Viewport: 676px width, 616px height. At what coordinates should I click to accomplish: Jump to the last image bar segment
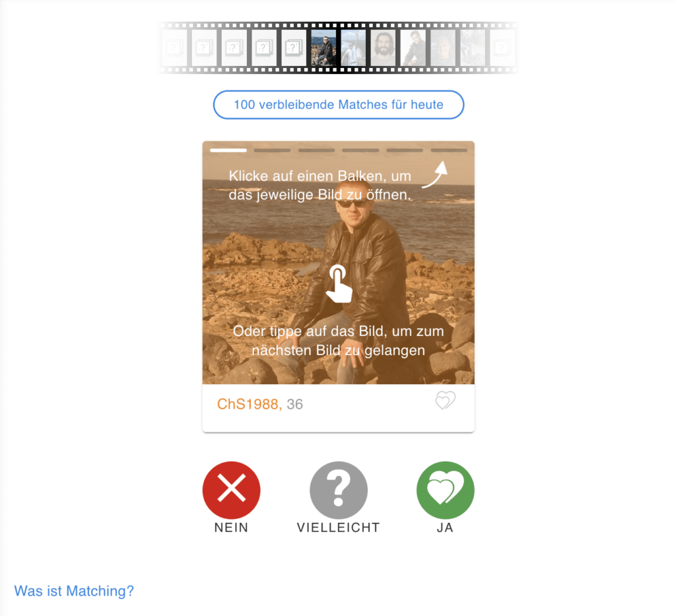449,150
